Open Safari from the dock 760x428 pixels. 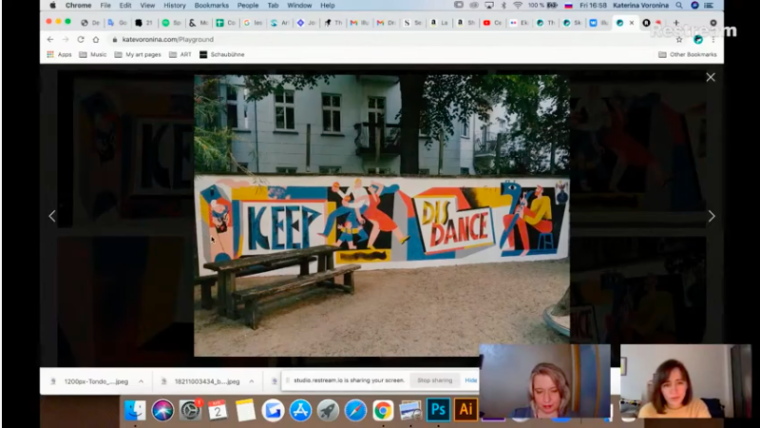click(355, 410)
